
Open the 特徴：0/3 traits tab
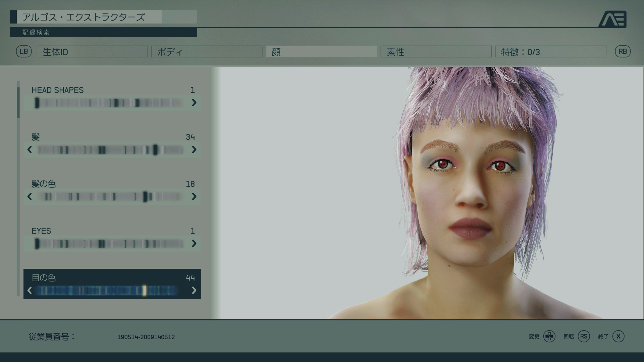(x=550, y=52)
